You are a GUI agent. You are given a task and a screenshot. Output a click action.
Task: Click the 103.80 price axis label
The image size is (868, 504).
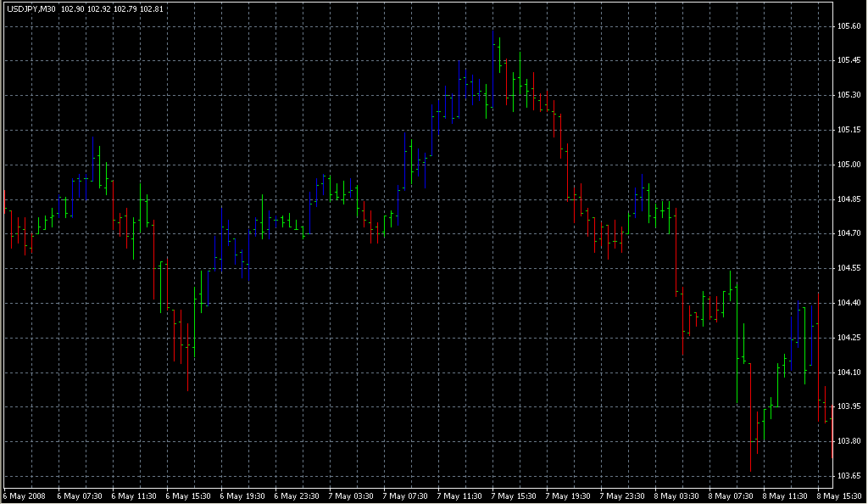click(849, 441)
